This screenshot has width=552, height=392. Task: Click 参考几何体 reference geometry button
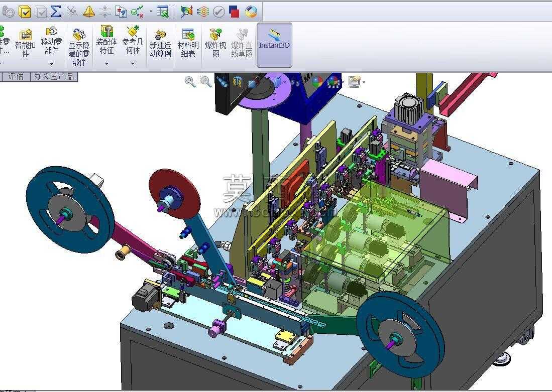(133, 40)
